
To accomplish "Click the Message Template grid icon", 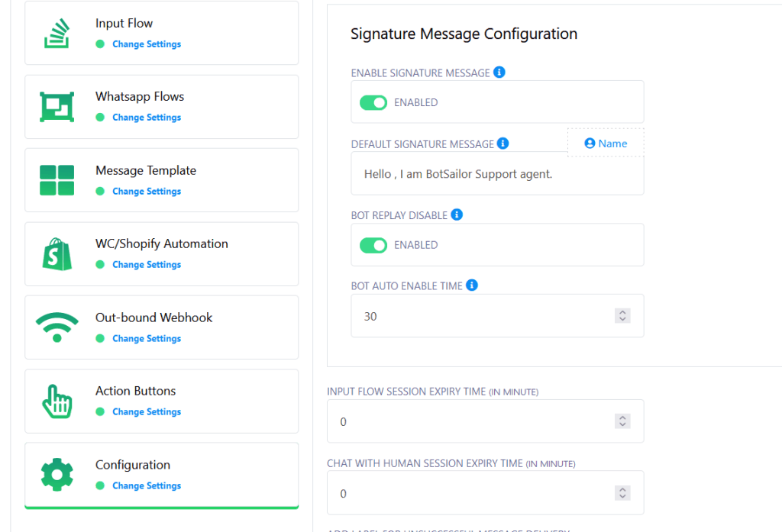I will [57, 180].
